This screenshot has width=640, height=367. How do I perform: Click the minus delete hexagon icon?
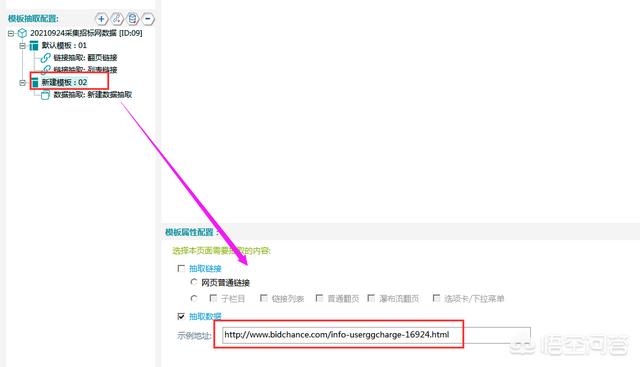click(148, 19)
